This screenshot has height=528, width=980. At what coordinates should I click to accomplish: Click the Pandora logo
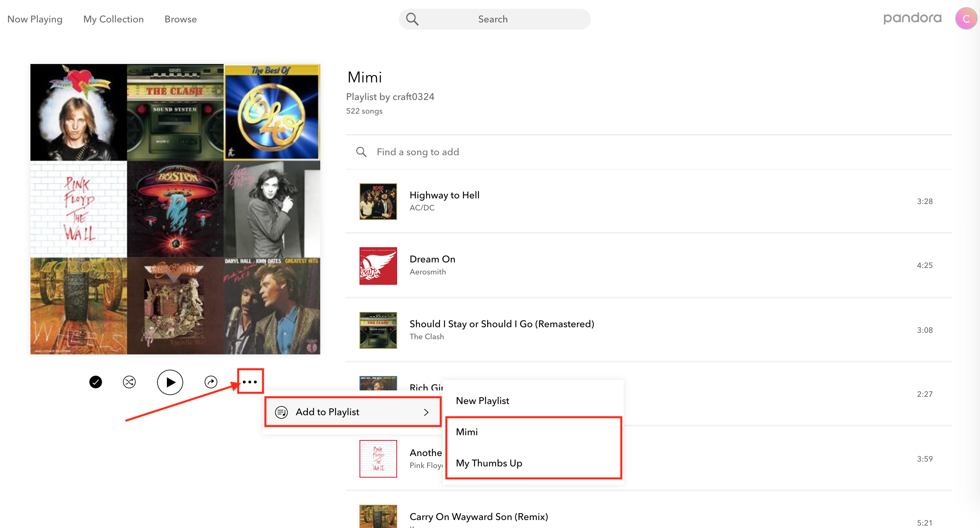click(x=913, y=18)
